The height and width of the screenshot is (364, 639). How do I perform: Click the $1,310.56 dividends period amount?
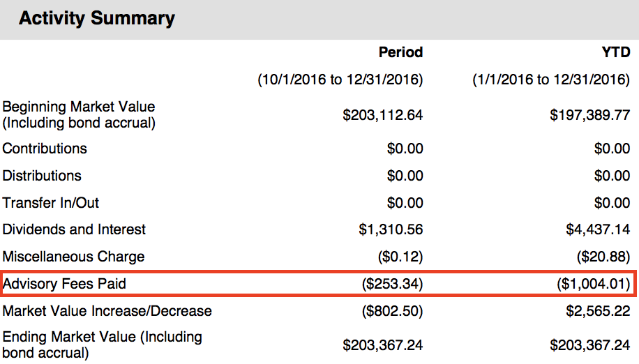[x=391, y=229]
